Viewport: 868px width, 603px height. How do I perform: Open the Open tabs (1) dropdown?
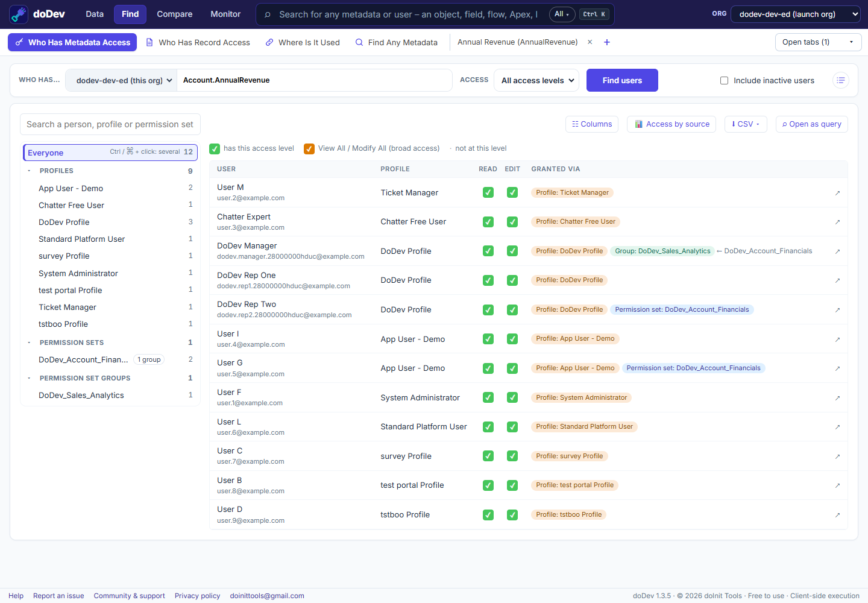pyautogui.click(x=818, y=42)
